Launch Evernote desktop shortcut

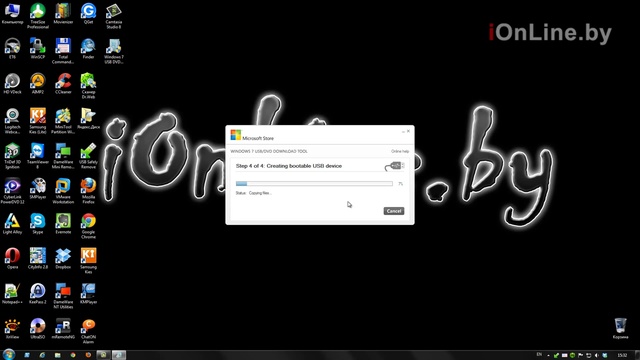[x=63, y=224]
